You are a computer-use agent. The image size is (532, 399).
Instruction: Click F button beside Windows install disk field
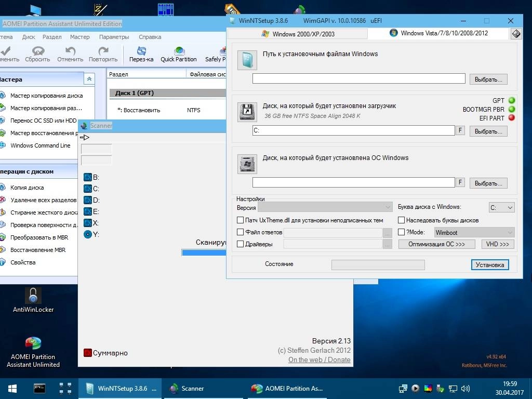tap(460, 182)
